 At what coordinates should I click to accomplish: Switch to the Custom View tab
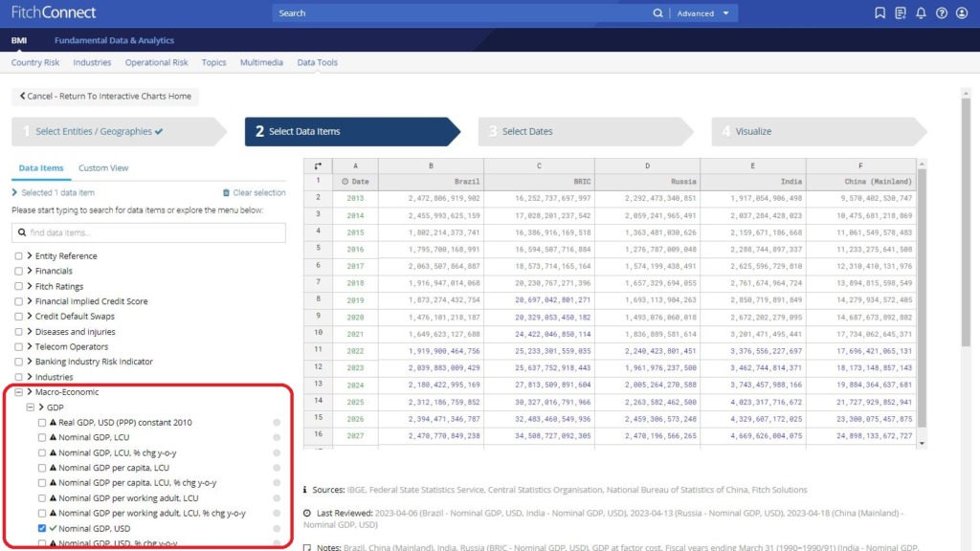pos(103,168)
